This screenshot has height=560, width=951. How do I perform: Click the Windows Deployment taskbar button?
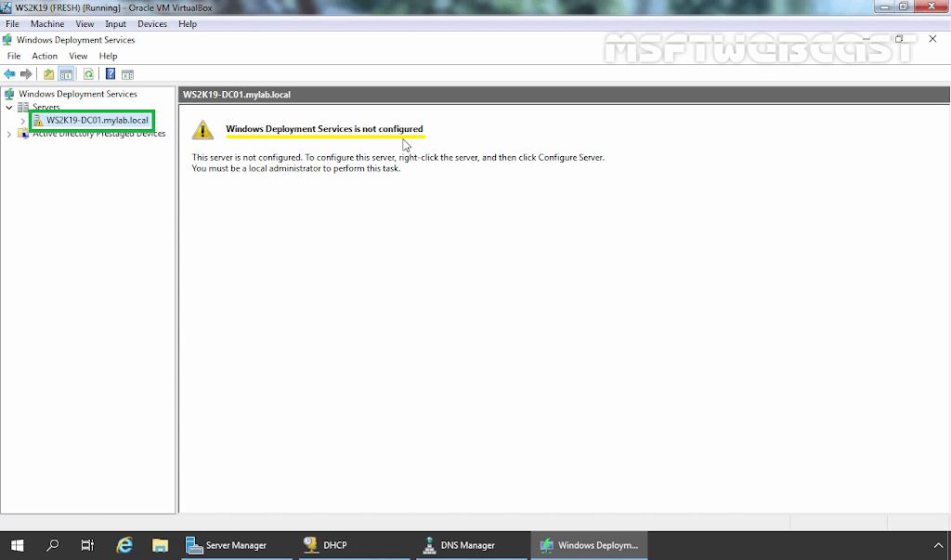point(590,545)
